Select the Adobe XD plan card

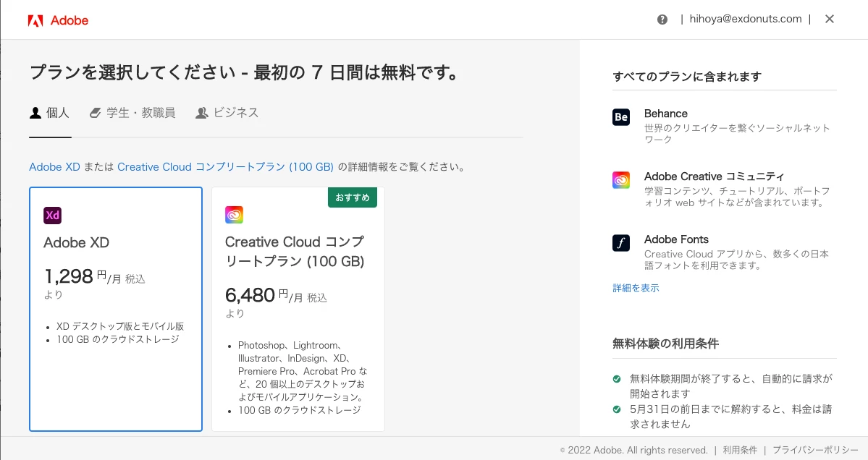pos(116,309)
